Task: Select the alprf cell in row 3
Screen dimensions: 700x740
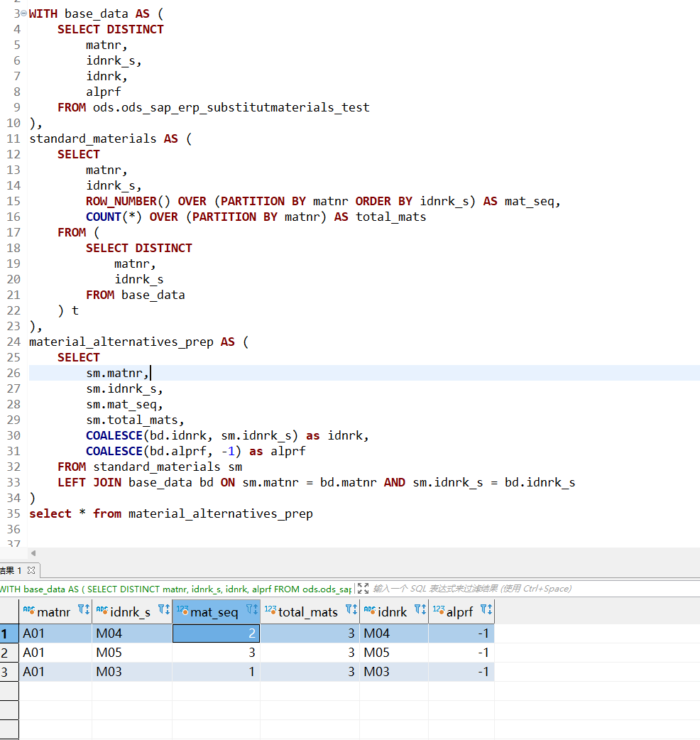Action: click(461, 672)
